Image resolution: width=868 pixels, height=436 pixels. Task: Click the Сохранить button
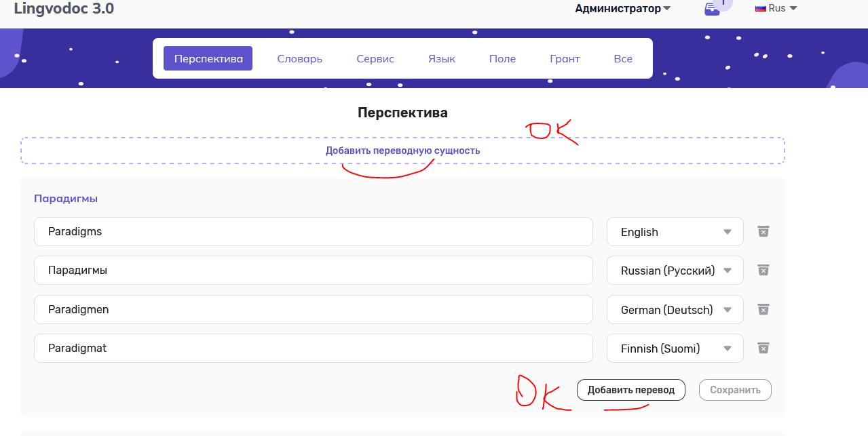(735, 389)
